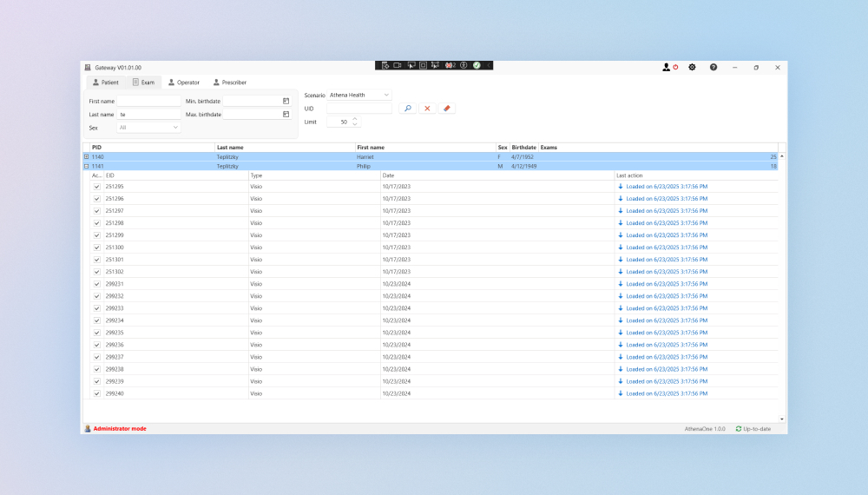
Task: Switch to the Exam tab
Action: 143,82
